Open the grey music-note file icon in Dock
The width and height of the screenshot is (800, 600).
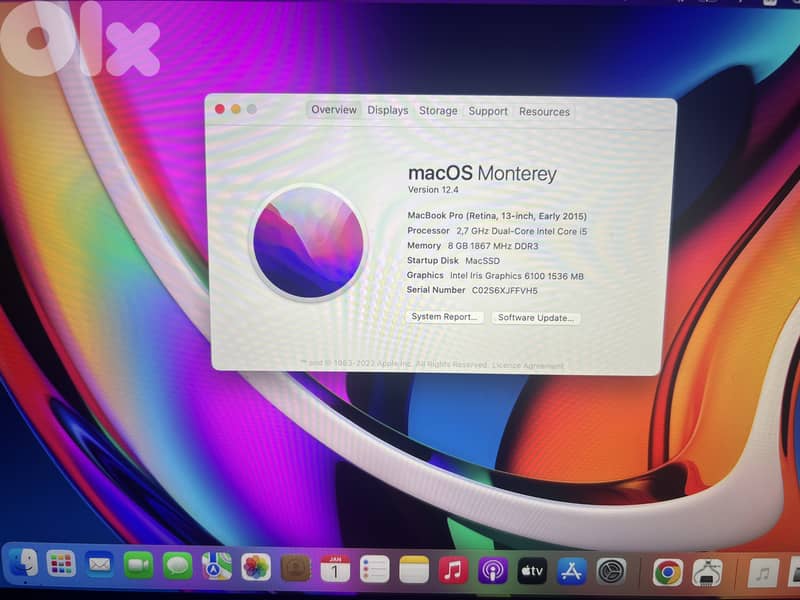pyautogui.click(x=763, y=574)
